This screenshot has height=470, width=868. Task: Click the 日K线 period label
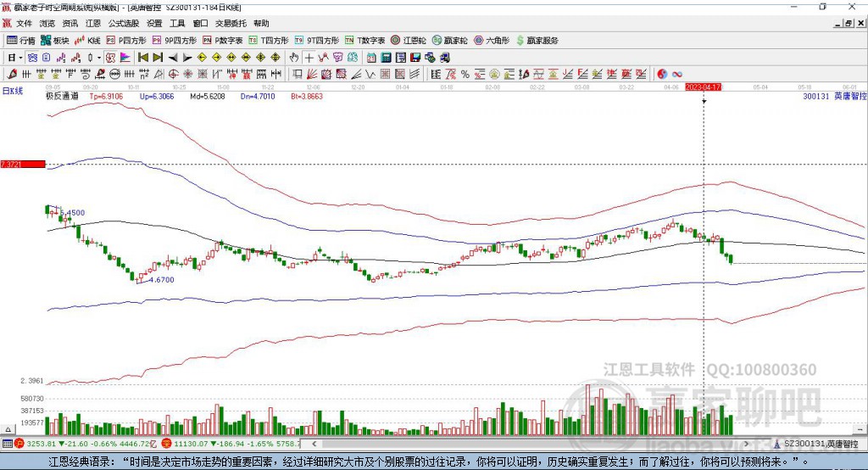13,91
